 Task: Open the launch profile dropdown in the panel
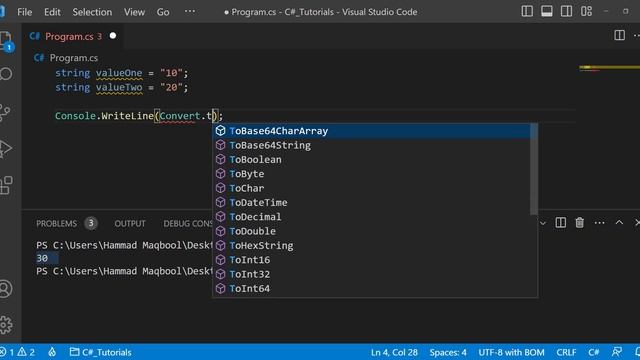coord(543,223)
